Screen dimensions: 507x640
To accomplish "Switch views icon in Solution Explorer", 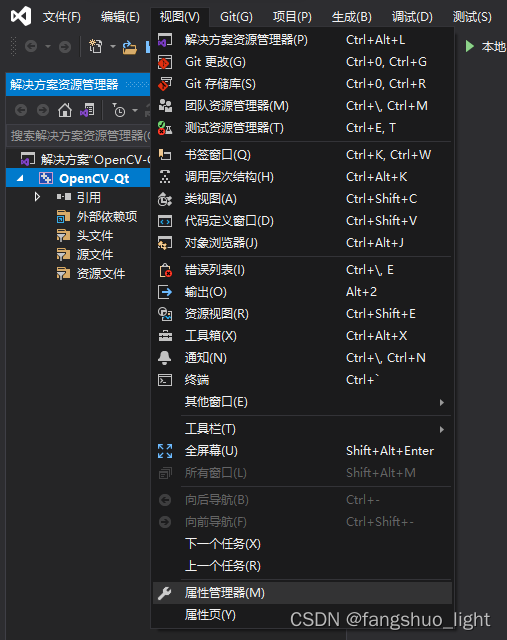I will tap(87, 110).
